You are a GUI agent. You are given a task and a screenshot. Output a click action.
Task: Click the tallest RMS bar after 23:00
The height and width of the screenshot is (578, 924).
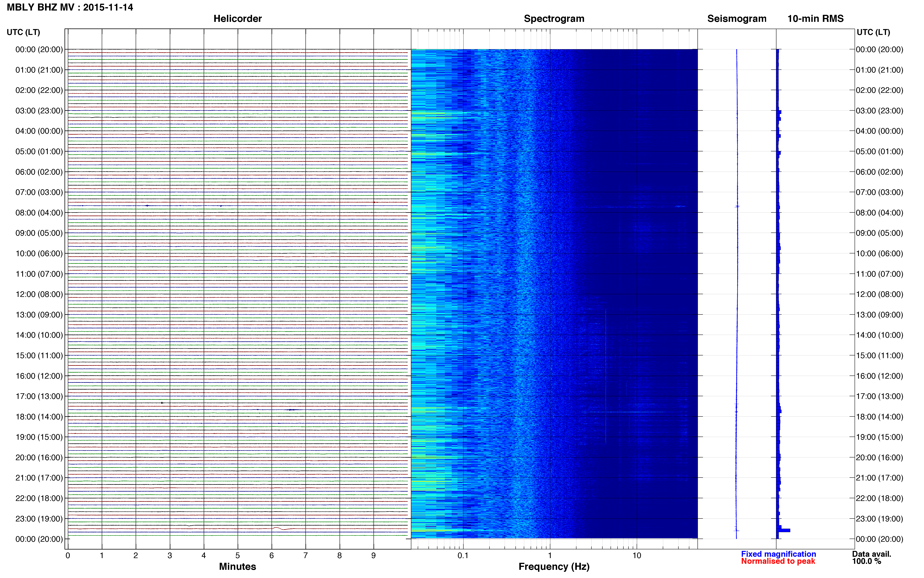(x=783, y=531)
